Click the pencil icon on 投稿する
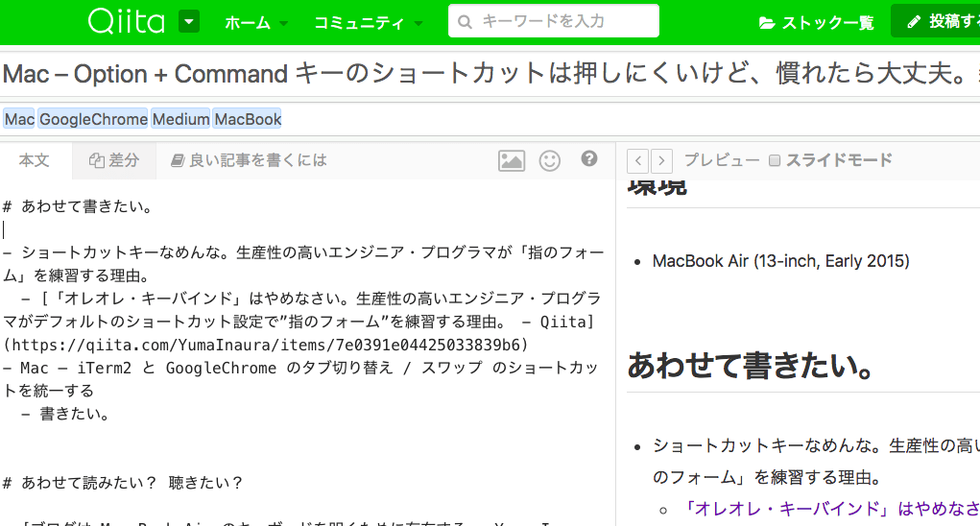Image resolution: width=980 pixels, height=526 pixels. 914,22
